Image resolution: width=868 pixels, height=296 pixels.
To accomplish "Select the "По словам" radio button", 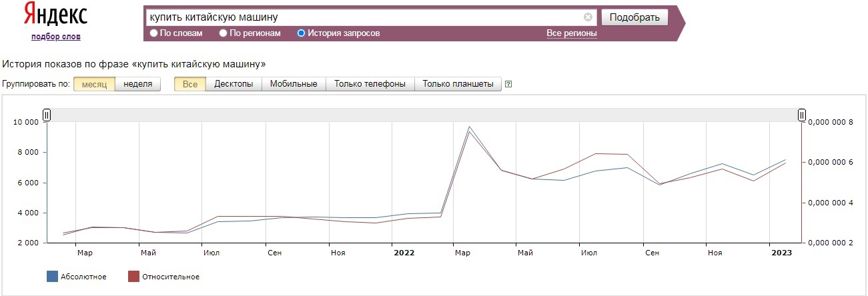I will coord(154,33).
